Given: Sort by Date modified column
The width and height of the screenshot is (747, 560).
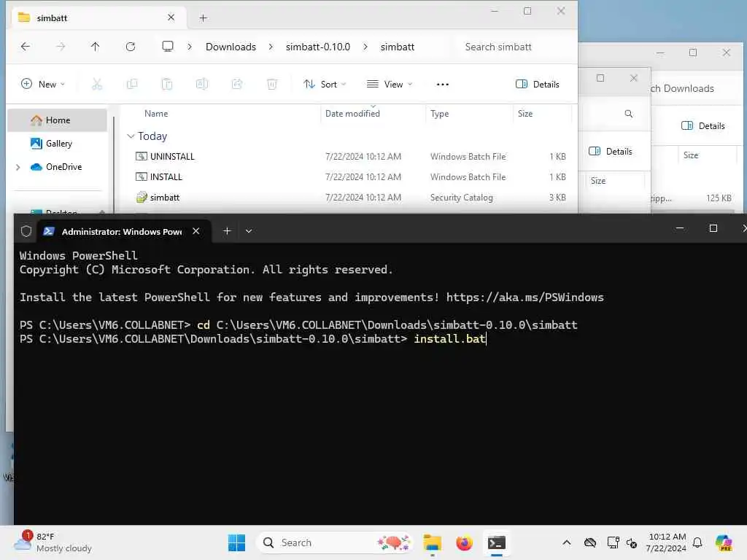Looking at the screenshot, I should 352,114.
